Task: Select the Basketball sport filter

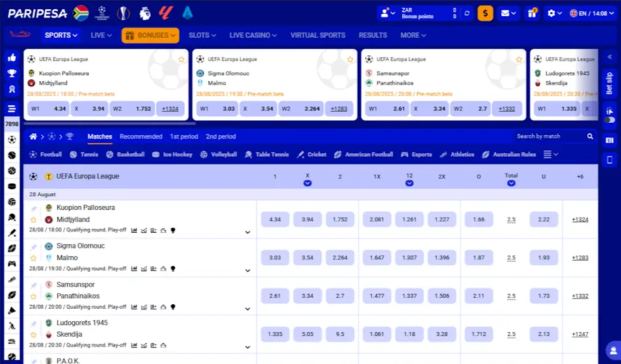Action: coord(125,155)
